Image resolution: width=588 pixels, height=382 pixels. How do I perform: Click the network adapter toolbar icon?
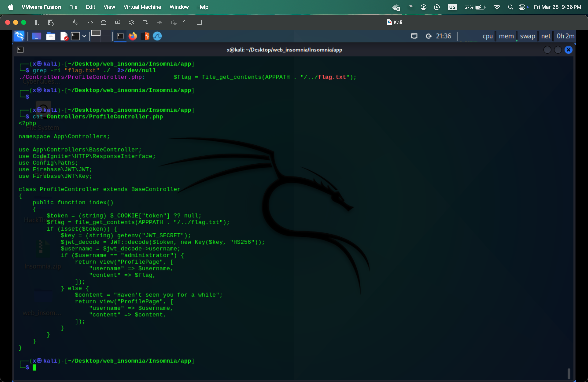90,22
